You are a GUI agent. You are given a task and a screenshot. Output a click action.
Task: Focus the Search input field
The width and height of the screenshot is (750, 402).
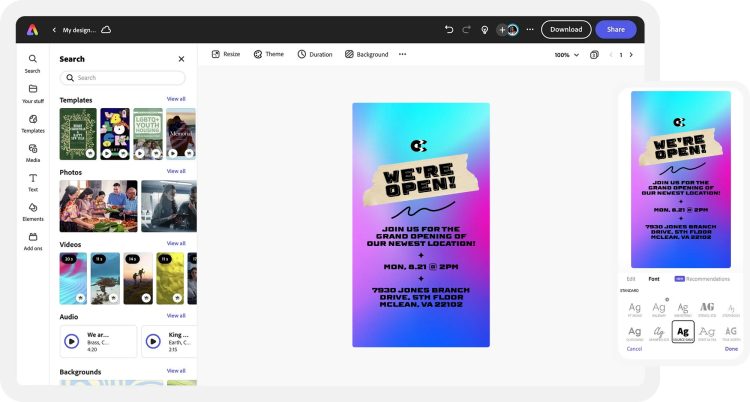122,78
